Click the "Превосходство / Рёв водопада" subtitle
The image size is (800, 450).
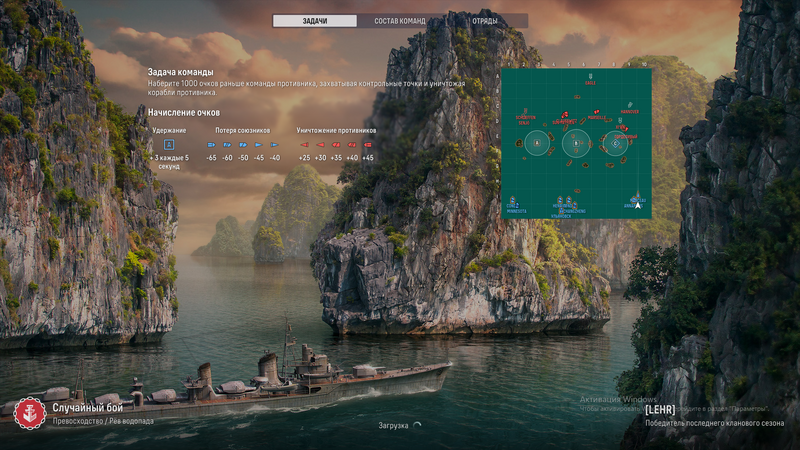[103, 421]
